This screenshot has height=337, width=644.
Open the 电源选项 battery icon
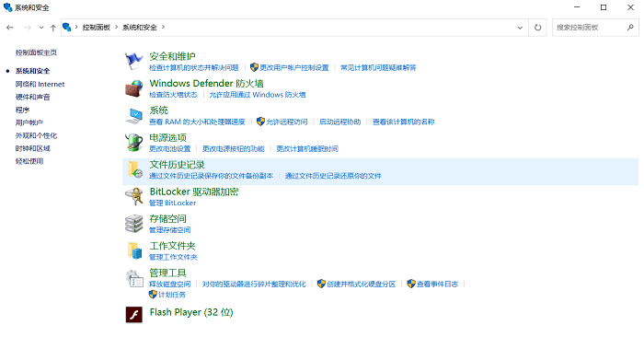(x=134, y=143)
